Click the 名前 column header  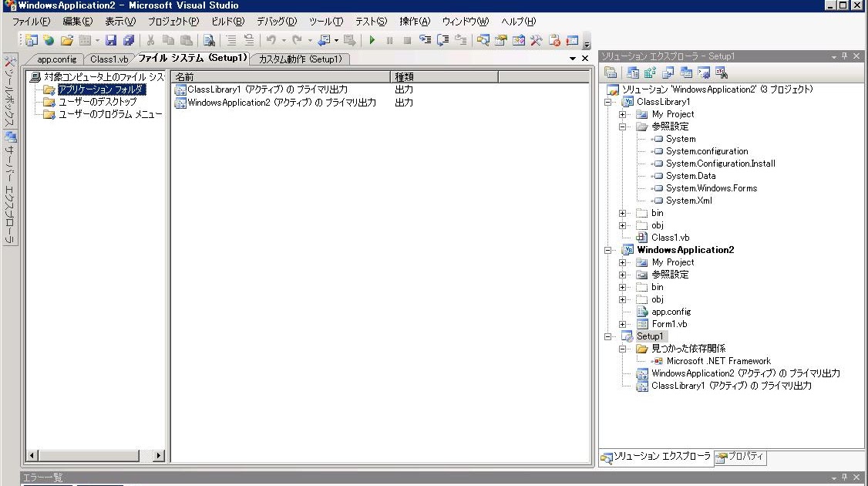[281, 77]
